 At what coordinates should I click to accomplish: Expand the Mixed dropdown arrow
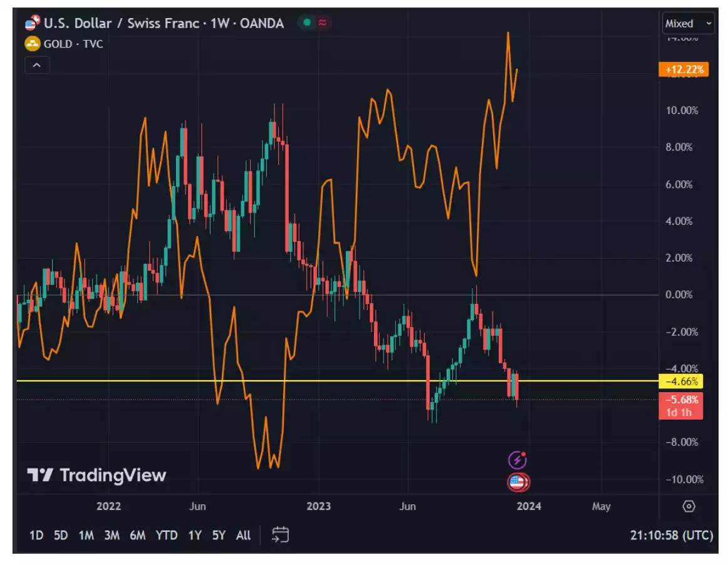[x=708, y=23]
